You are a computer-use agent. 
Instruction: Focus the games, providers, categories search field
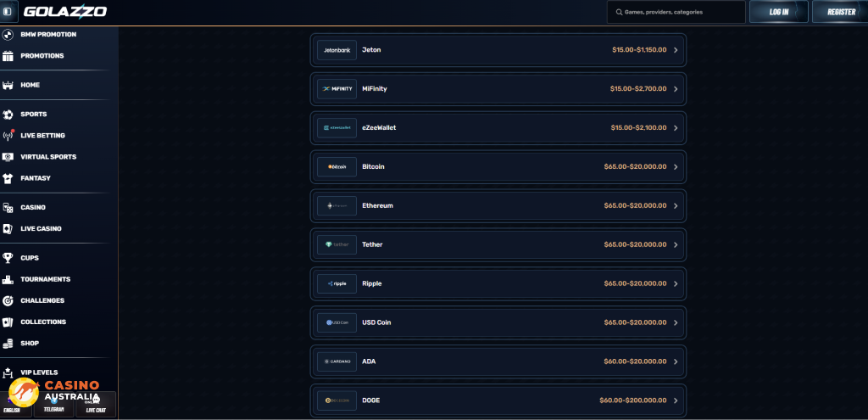point(676,12)
